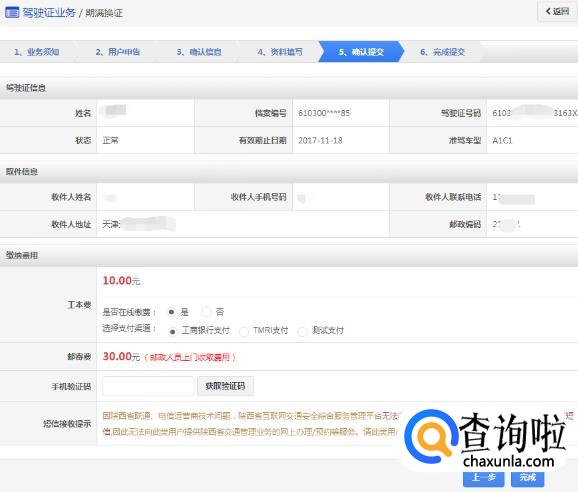
Task: Select 测试支付 payment channel
Action: (302, 332)
